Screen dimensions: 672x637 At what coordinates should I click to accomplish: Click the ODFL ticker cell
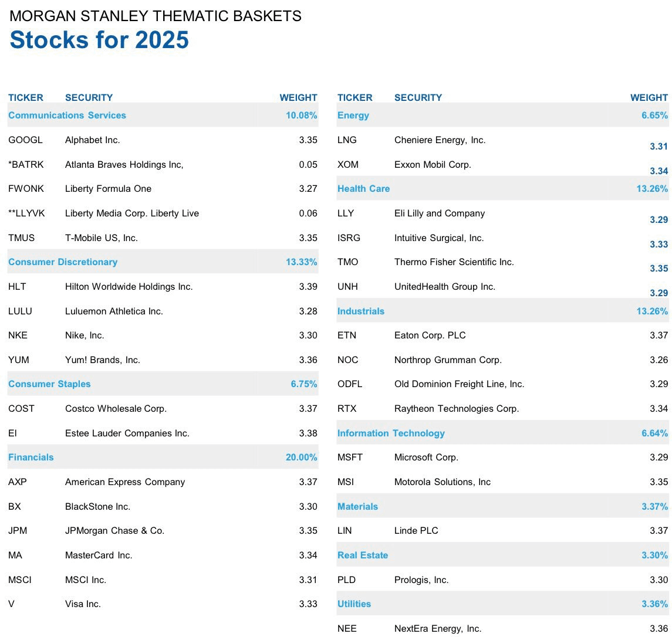350,384
